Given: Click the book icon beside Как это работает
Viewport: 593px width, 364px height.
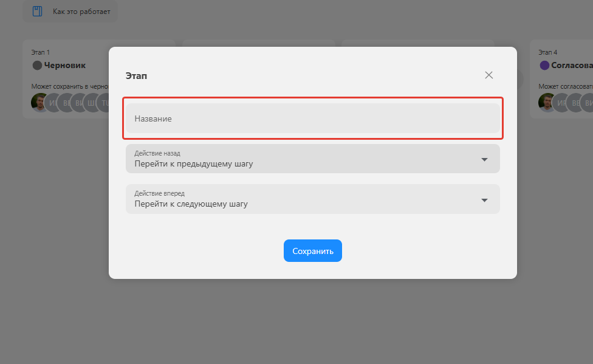Looking at the screenshot, I should pyautogui.click(x=38, y=12).
